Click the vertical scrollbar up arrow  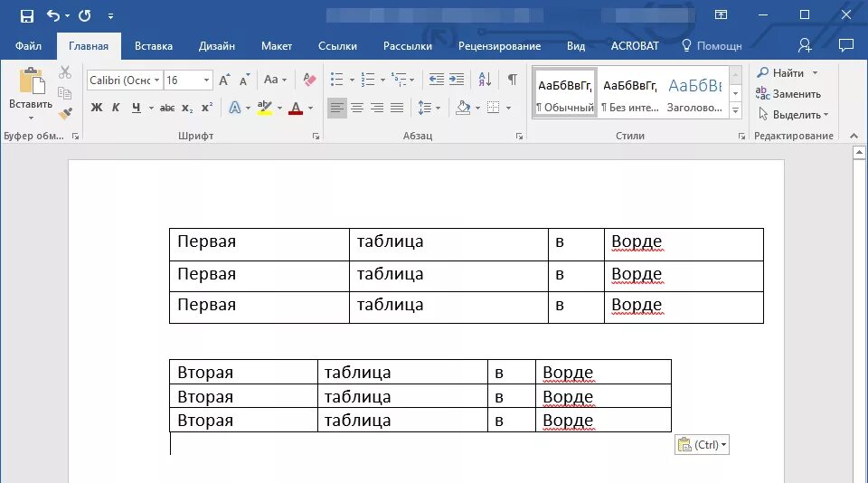tap(859, 152)
